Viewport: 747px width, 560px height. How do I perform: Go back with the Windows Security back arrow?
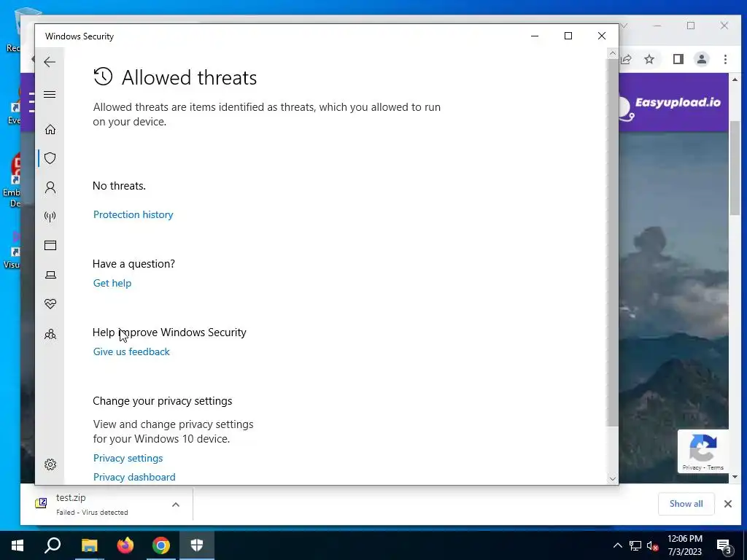point(50,62)
